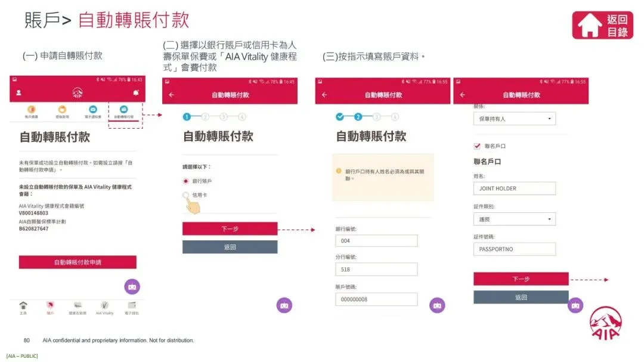
Task: Tap the notification bell icon
Action: pos(136,93)
